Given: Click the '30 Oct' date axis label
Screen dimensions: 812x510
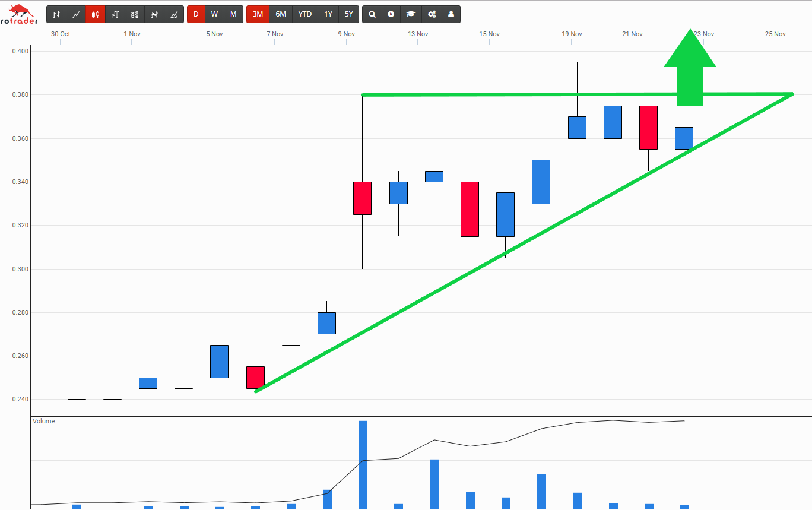Looking at the screenshot, I should click(x=61, y=34).
